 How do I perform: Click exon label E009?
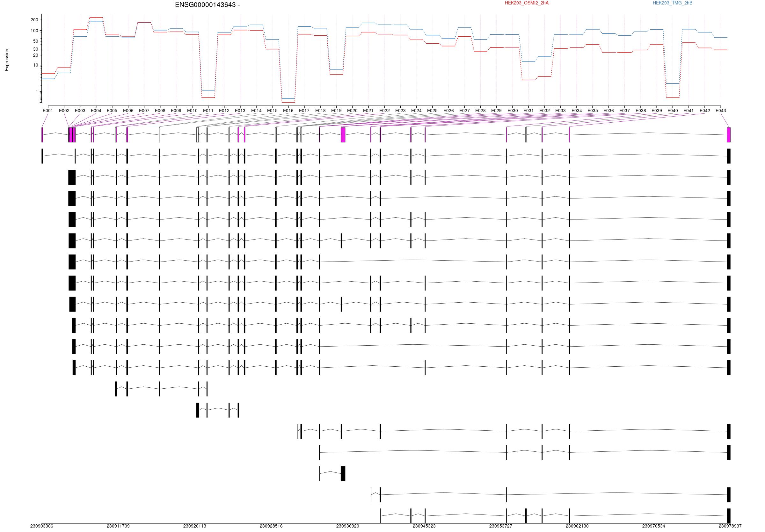tap(176, 111)
